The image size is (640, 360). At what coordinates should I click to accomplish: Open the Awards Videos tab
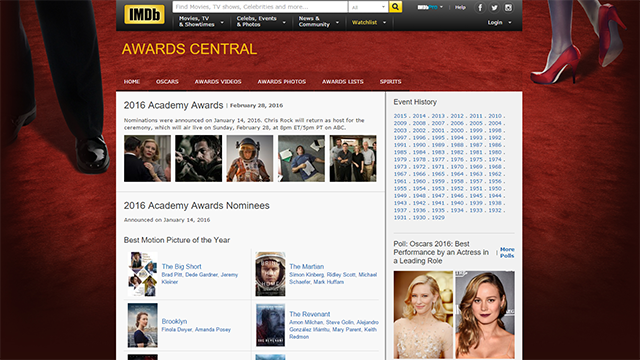pos(218,82)
